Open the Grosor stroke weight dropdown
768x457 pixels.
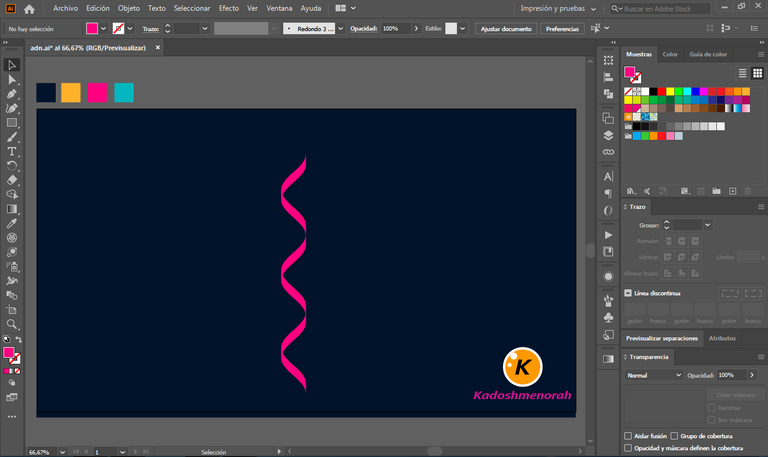(x=707, y=225)
